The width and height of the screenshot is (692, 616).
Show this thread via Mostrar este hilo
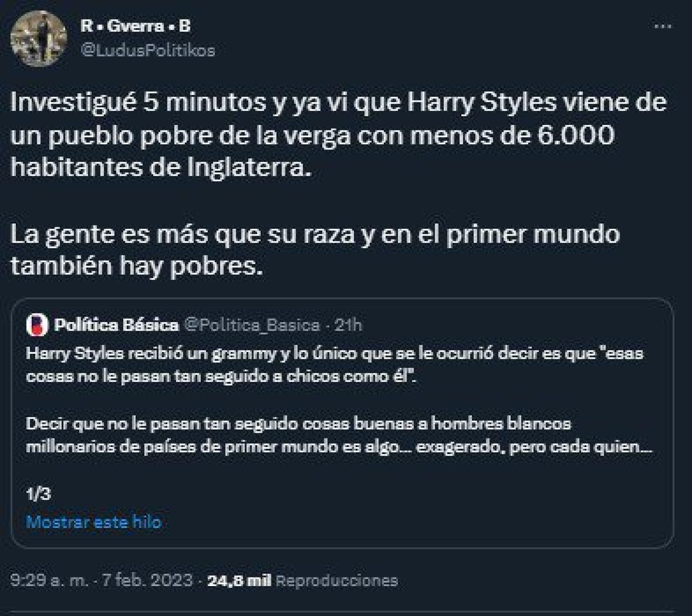[94, 522]
